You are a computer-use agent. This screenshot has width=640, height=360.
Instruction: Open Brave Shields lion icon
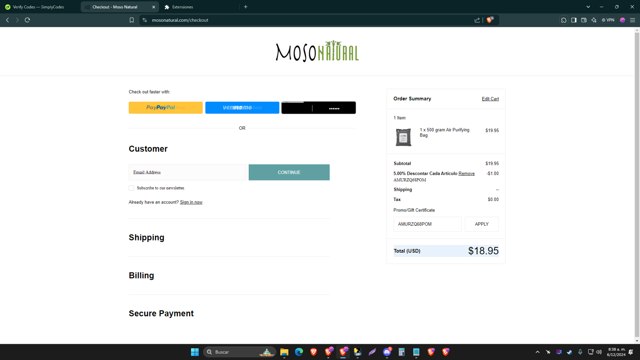click(x=490, y=20)
